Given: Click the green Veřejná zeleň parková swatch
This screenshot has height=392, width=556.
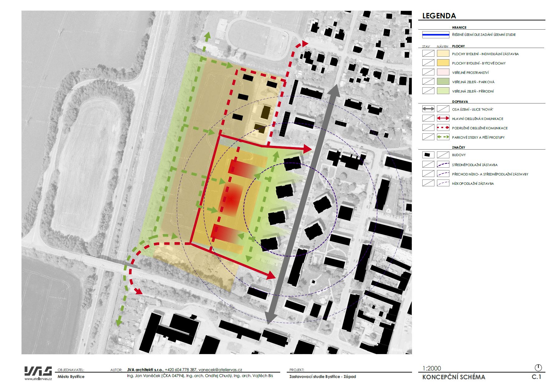Looking at the screenshot, I should [x=443, y=82].
